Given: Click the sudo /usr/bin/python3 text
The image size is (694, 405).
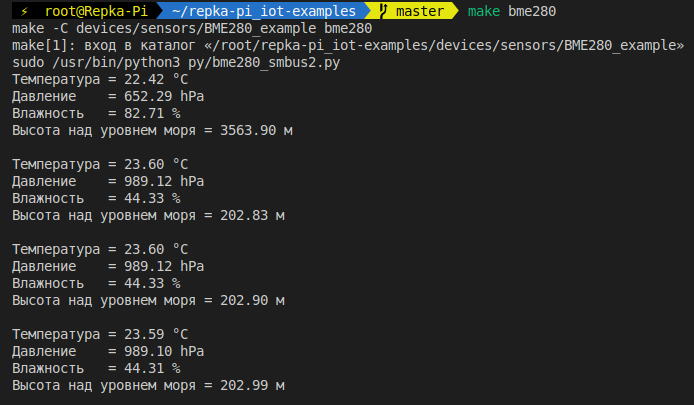Looking at the screenshot, I should click(96, 63).
